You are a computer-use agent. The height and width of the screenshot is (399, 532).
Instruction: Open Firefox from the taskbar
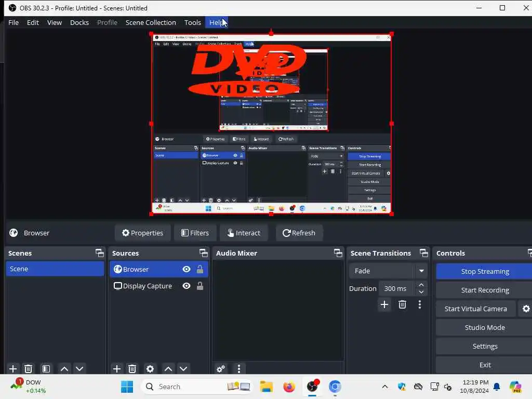[x=289, y=387]
